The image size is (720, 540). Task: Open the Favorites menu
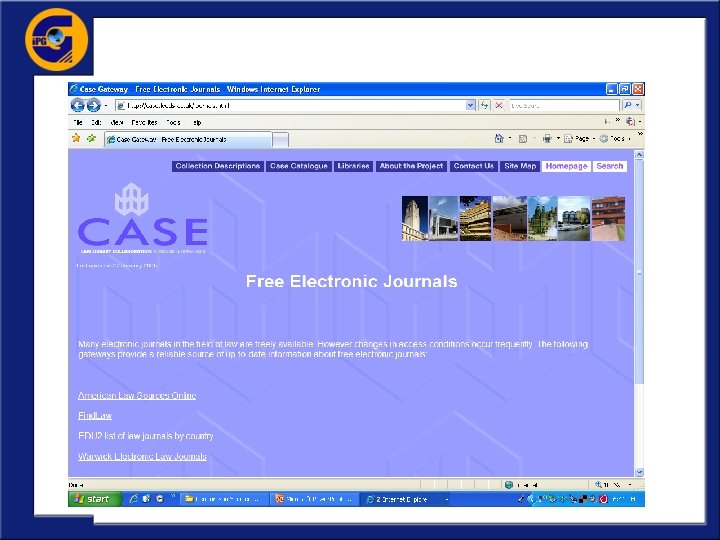pyautogui.click(x=144, y=123)
